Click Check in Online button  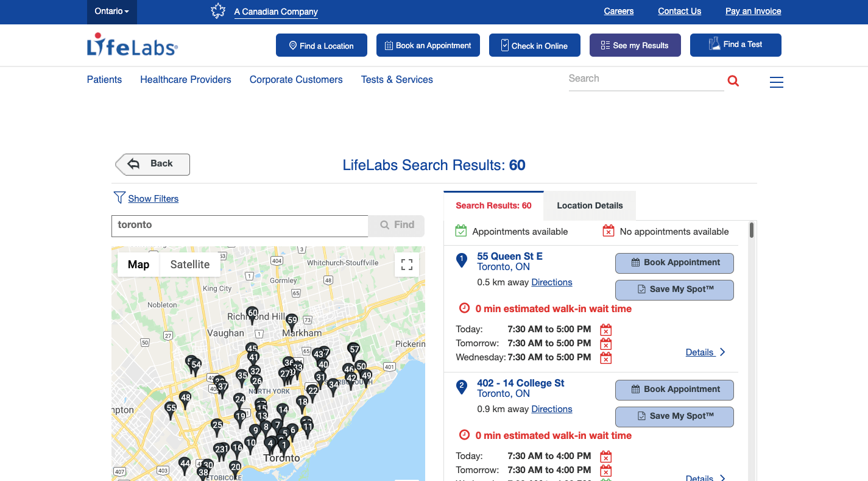[x=535, y=45]
